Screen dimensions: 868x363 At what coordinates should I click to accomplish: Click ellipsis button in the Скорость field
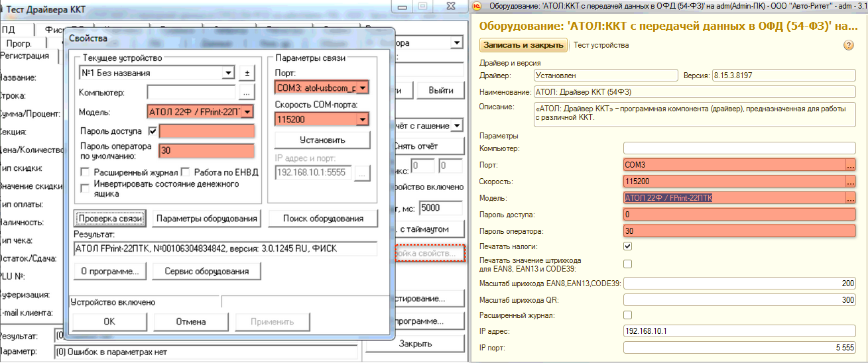pyautogui.click(x=850, y=181)
